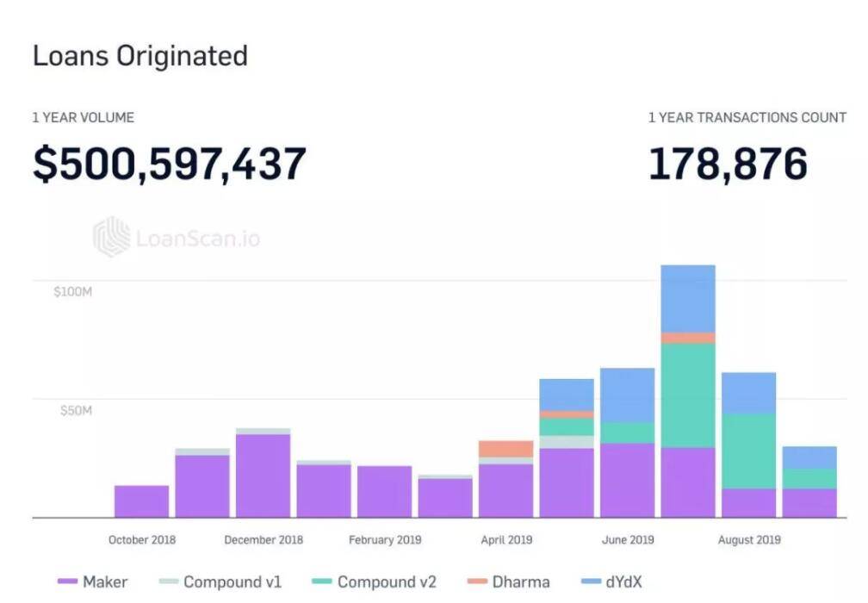The image size is (868, 603).
Task: Select the Compound v2 segment of the tallest bar
Action: (688, 396)
